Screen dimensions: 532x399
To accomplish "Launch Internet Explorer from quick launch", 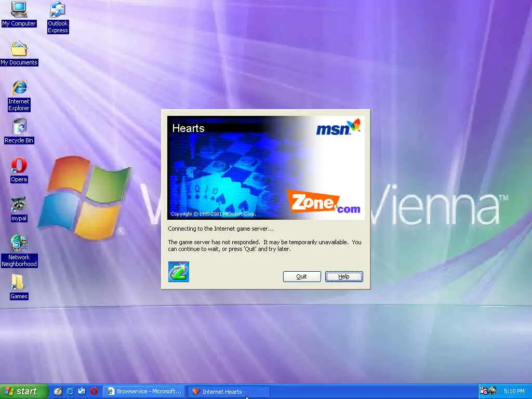I will click(70, 391).
